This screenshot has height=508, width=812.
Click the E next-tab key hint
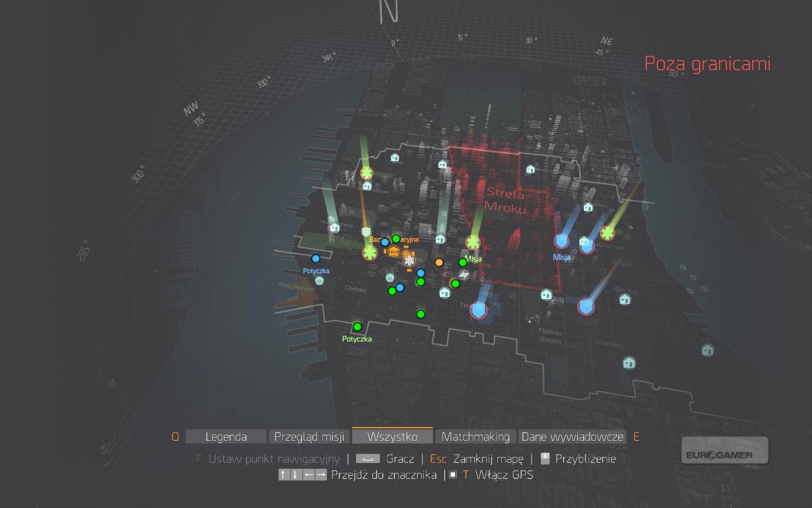click(636, 437)
